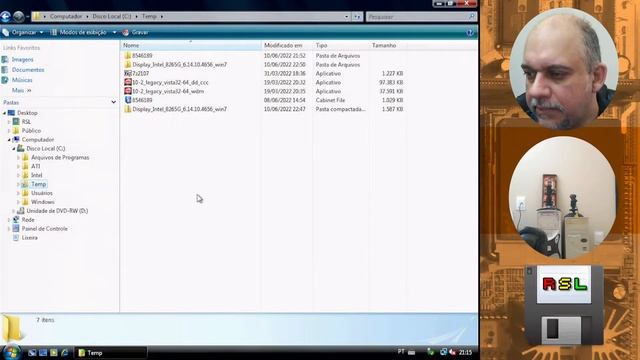Screen dimensions: 640x360
Task: Sort by the Tamanho column header
Action: (x=388, y=45)
